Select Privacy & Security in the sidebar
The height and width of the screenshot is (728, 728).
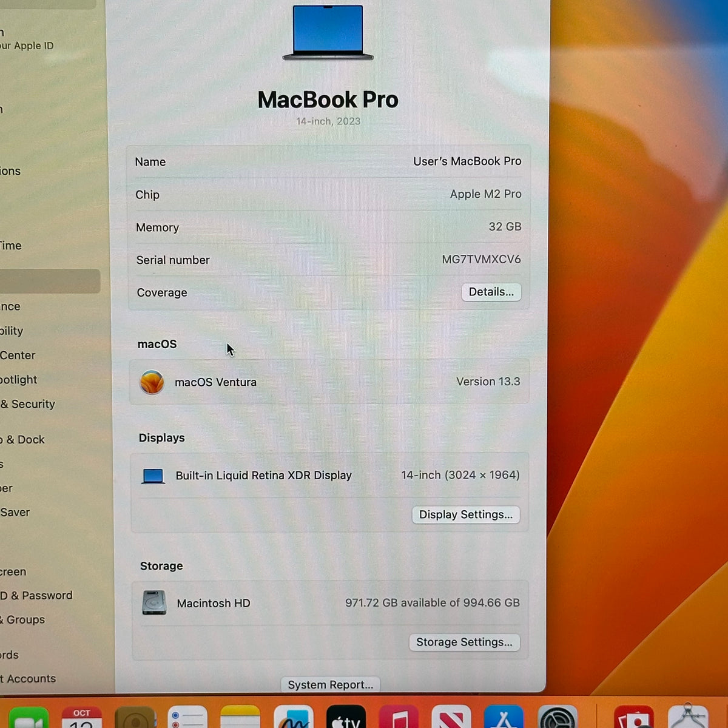tap(27, 404)
